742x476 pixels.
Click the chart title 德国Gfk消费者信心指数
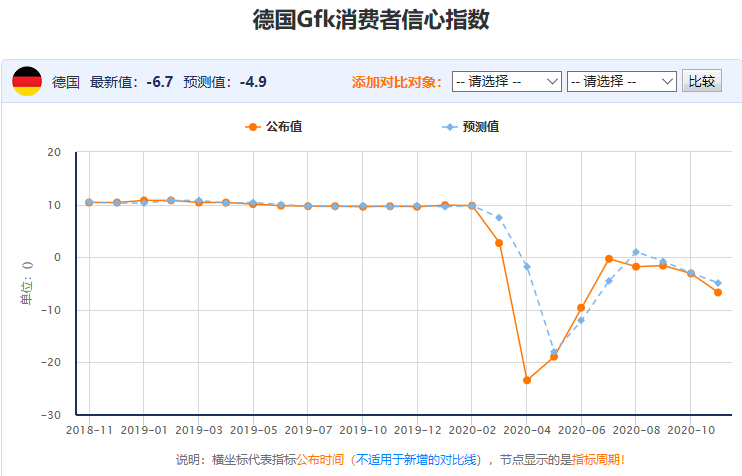point(371,20)
